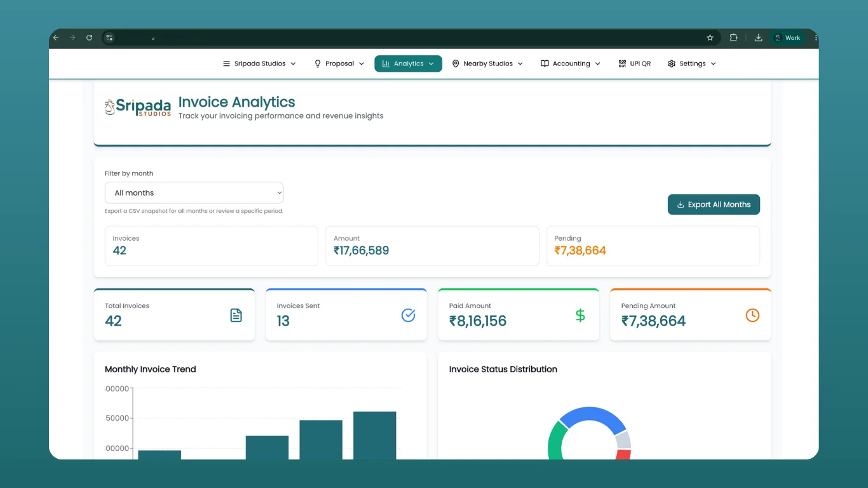Open the Proposal menu

pyautogui.click(x=339, y=64)
